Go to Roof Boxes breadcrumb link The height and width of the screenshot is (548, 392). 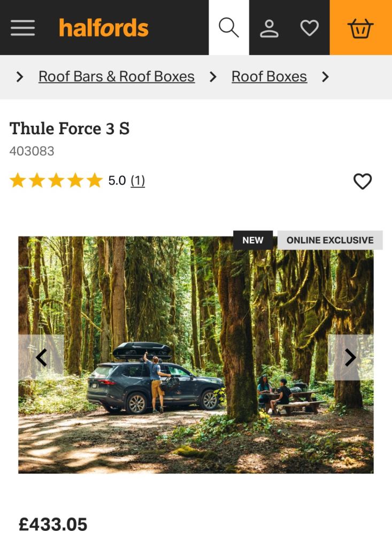270,77
